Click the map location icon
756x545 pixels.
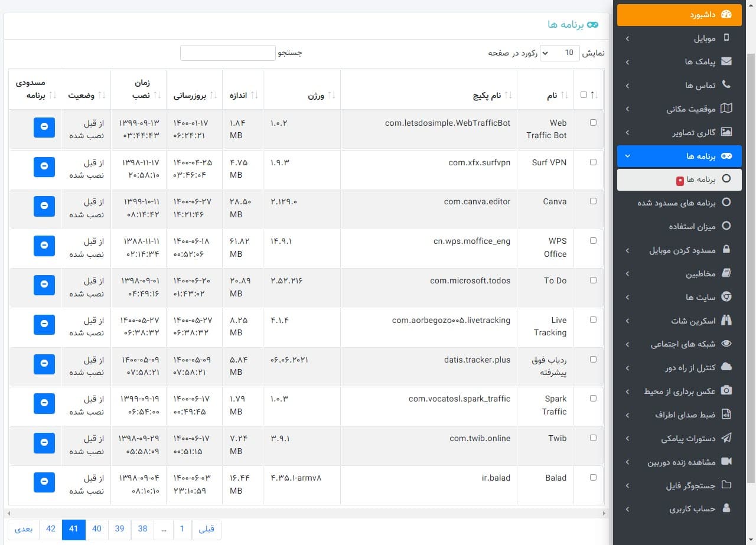pyautogui.click(x=726, y=109)
